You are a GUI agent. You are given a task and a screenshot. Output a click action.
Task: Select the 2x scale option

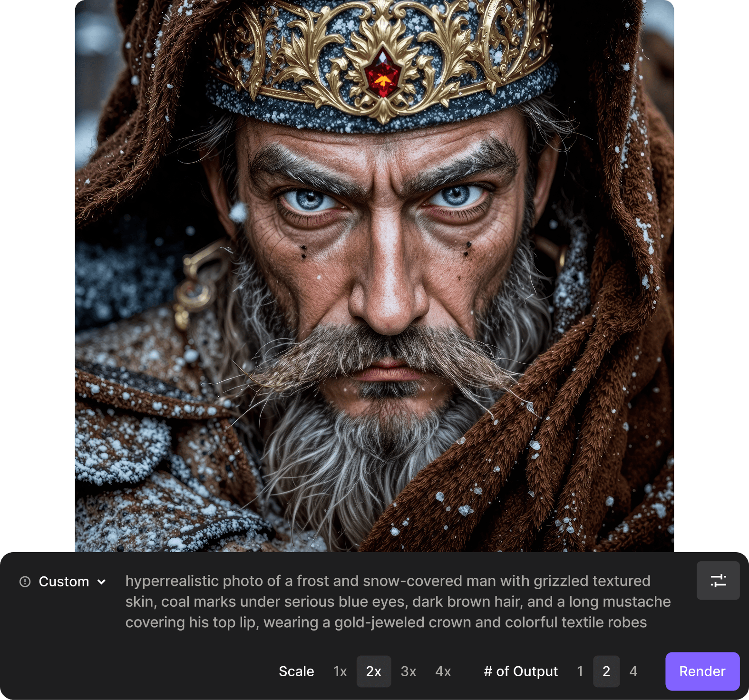pyautogui.click(x=373, y=671)
